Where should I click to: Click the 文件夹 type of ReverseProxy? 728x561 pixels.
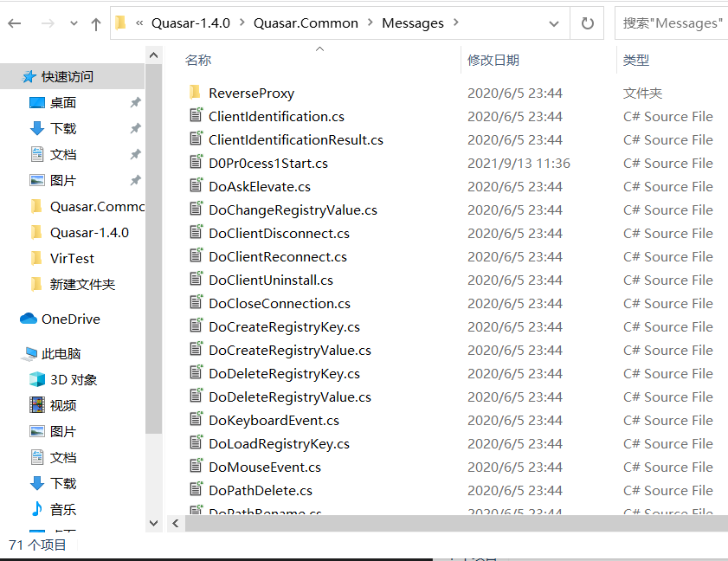click(642, 93)
